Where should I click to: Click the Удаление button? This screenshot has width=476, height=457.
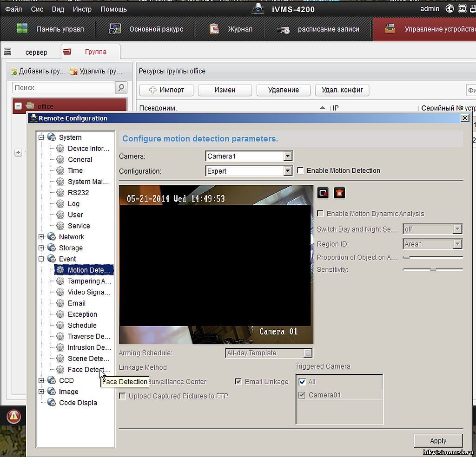coord(284,90)
